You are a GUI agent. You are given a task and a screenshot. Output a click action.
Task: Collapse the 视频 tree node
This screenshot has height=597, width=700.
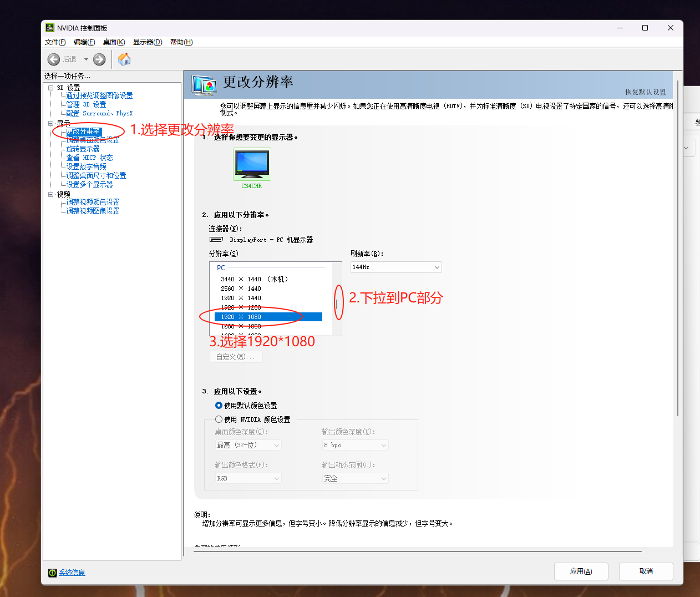tap(51, 194)
